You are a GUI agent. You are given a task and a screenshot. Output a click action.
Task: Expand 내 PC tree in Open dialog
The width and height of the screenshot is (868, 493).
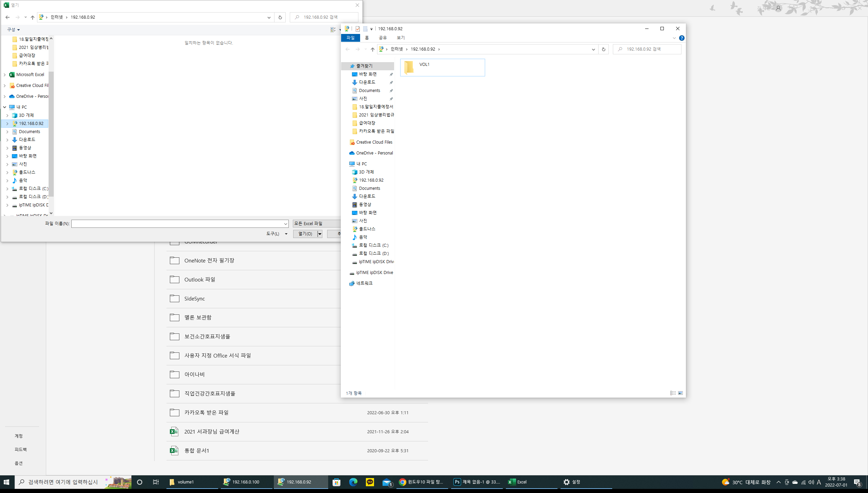click(x=5, y=107)
